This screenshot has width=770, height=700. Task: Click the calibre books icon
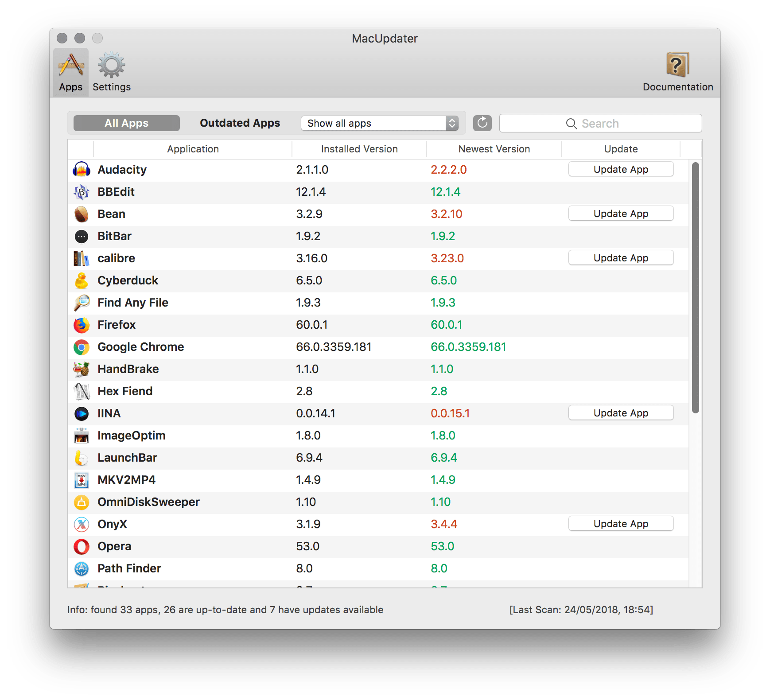coord(82,258)
